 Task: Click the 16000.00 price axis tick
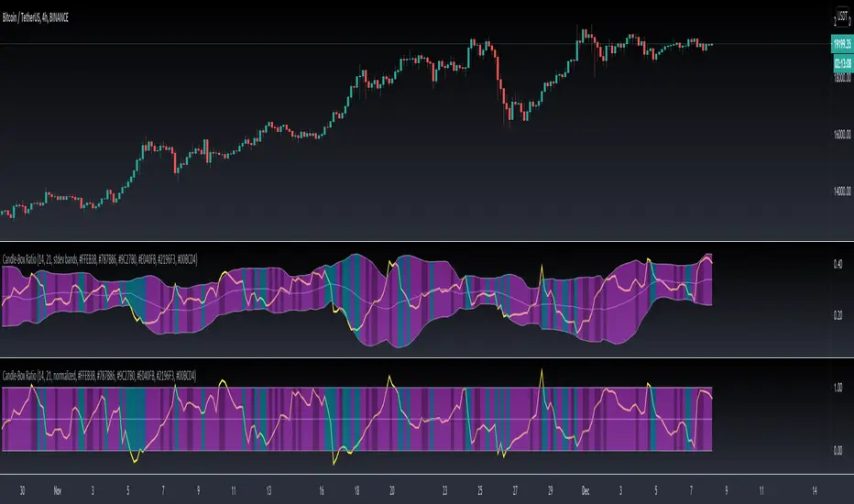[x=842, y=134]
